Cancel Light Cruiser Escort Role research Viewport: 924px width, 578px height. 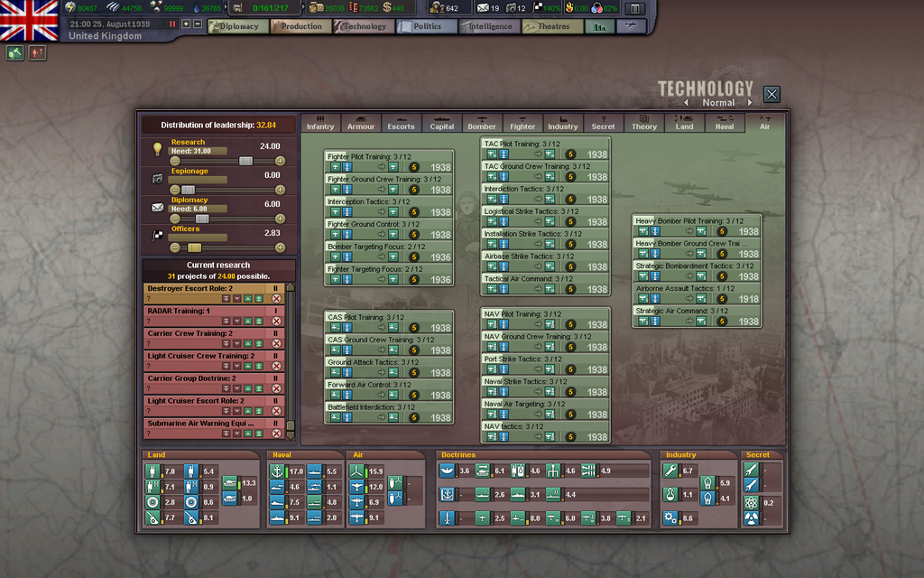[276, 411]
